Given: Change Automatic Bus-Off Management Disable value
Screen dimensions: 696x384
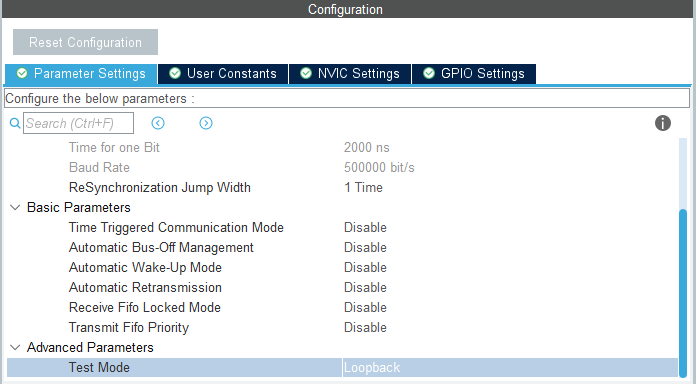Looking at the screenshot, I should click(x=365, y=247).
